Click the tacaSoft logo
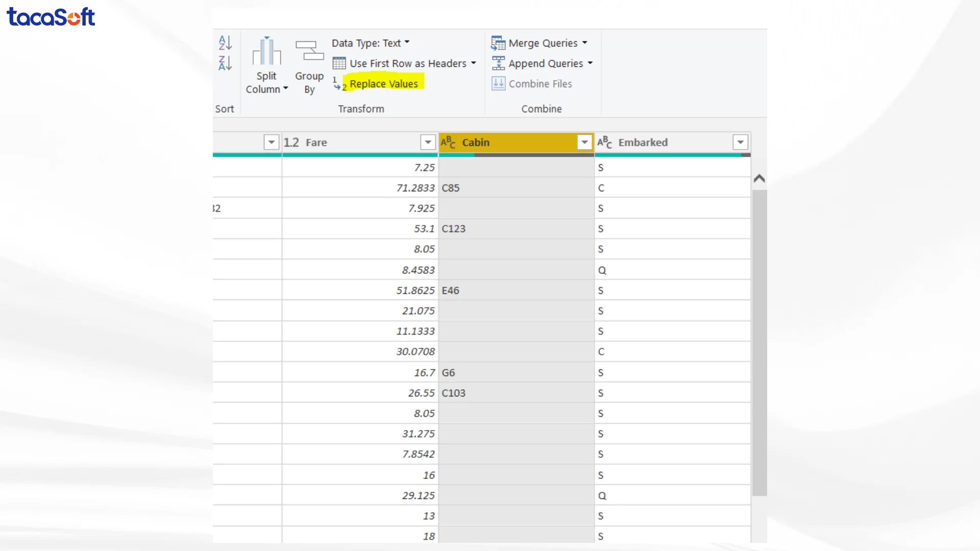Viewport: 980px width, 551px height. (51, 17)
